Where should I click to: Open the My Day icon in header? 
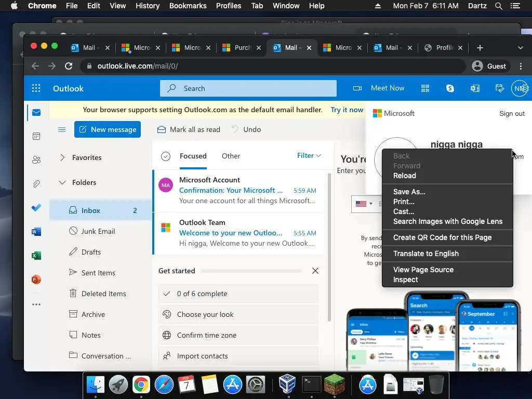[x=499, y=88]
